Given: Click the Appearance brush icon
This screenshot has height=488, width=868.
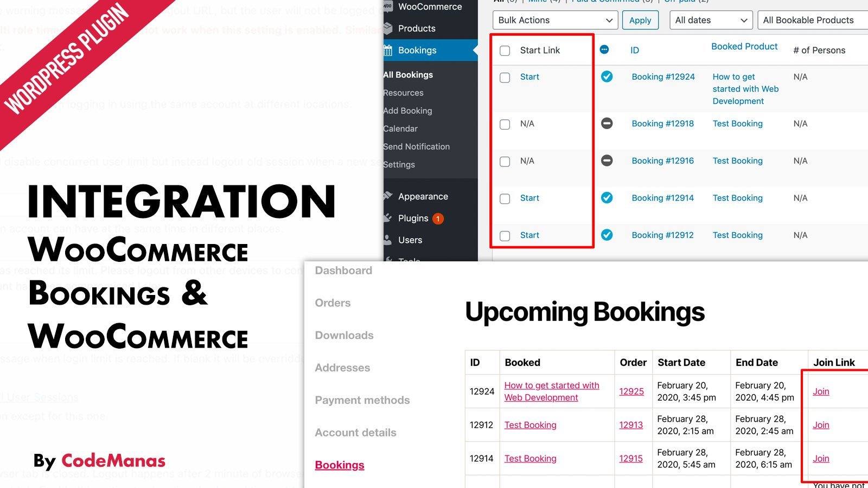Looking at the screenshot, I should click(387, 196).
